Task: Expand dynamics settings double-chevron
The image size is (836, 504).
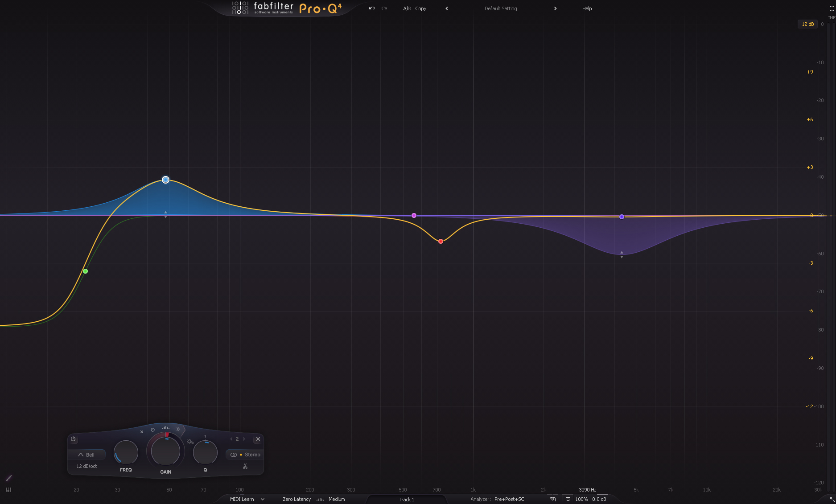Action: coord(178,429)
